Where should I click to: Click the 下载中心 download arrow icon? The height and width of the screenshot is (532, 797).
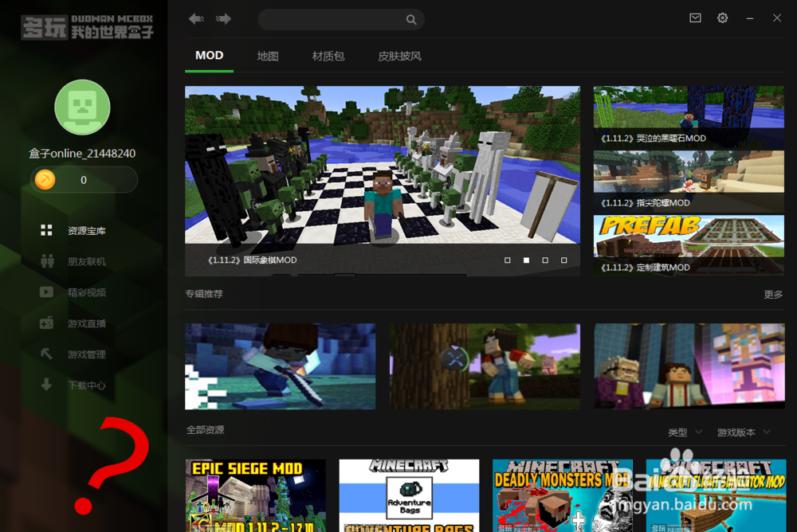[x=46, y=384]
